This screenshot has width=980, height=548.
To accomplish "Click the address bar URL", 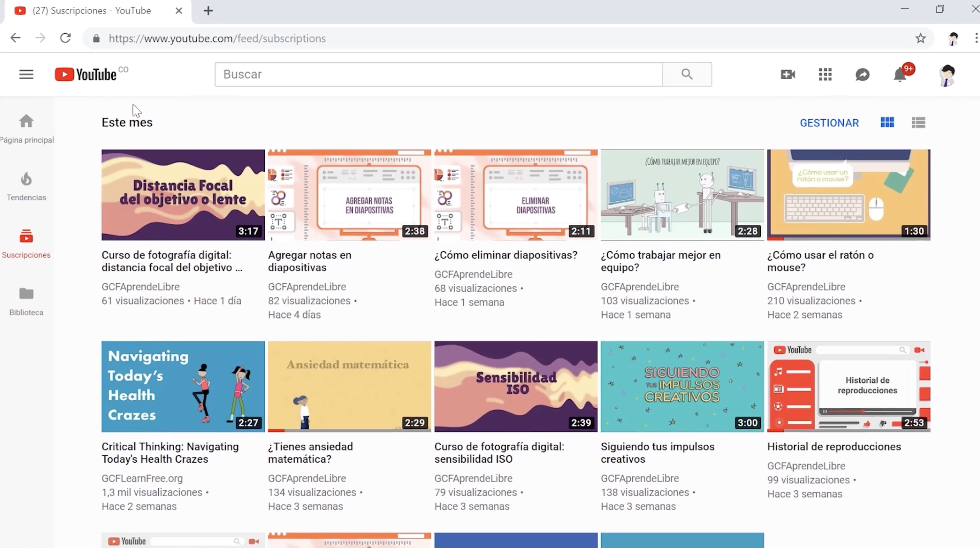I will coord(217,38).
